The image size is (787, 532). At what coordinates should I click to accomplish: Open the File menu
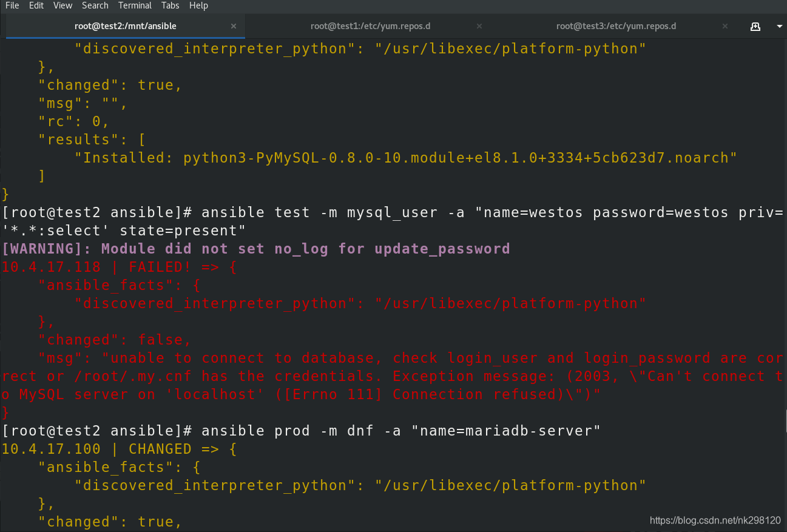tap(12, 5)
